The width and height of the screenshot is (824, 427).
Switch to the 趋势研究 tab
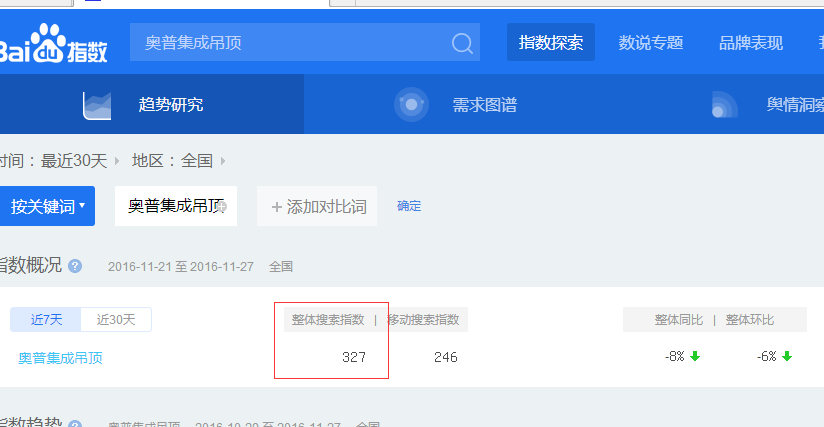(152, 104)
